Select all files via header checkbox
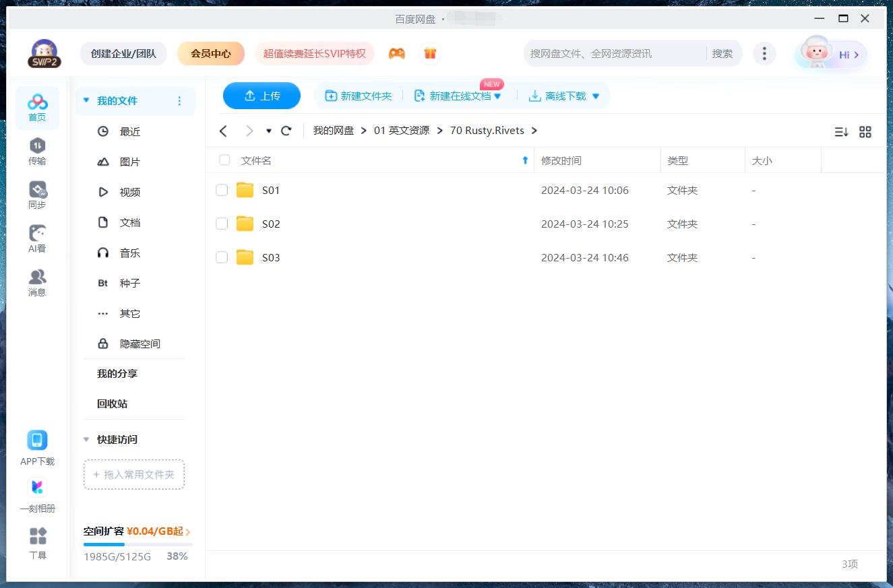The width and height of the screenshot is (893, 588). 224,160
